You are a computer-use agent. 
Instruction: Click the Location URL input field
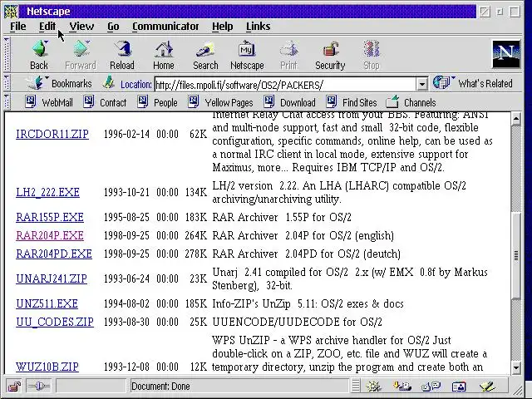click(285, 84)
